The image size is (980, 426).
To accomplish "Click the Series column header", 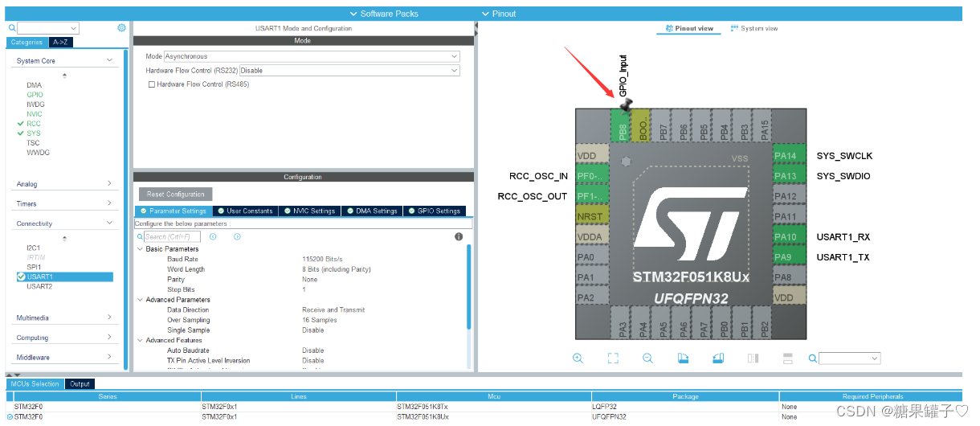I will click(108, 396).
